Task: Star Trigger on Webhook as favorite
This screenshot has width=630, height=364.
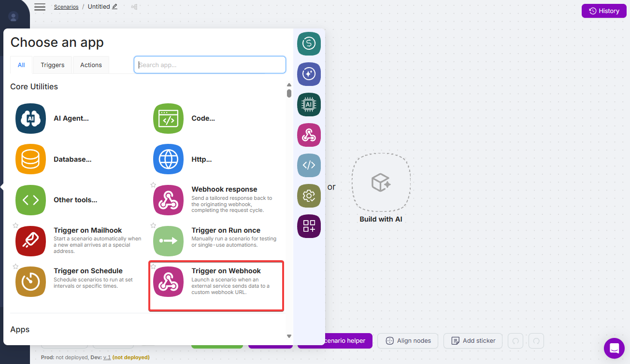Action: point(153,266)
